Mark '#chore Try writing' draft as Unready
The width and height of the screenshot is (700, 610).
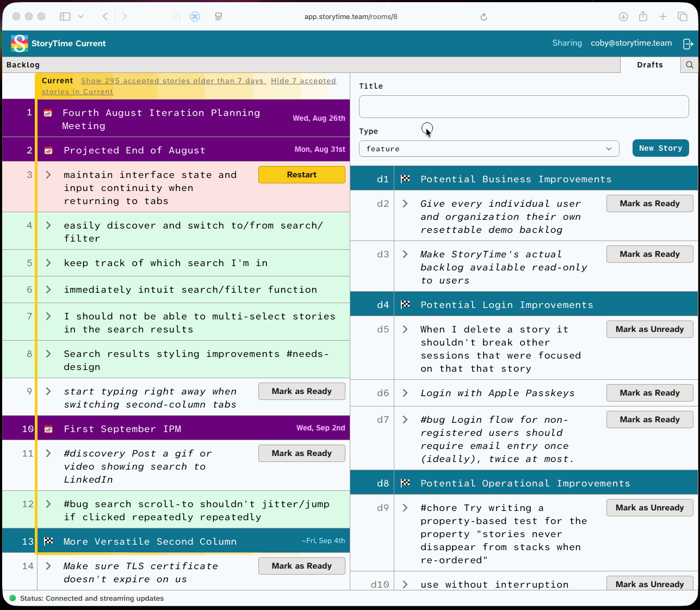650,508
